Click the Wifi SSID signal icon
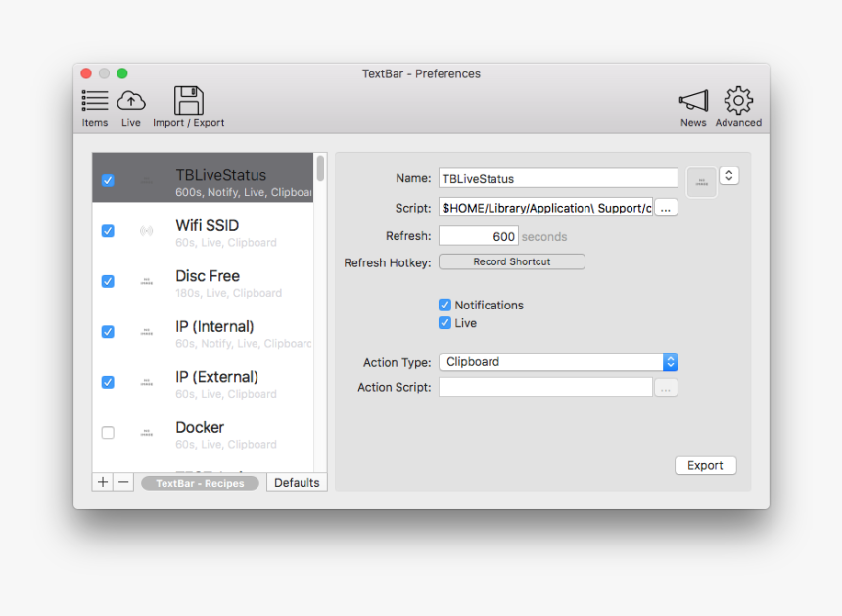Screen dimensions: 842x616 click(146, 231)
